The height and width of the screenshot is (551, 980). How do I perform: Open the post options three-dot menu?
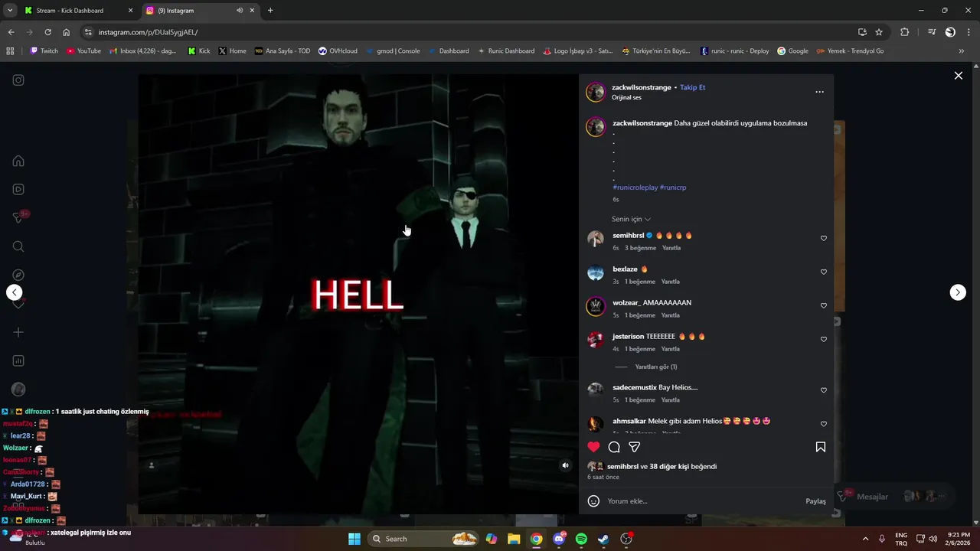pos(819,92)
